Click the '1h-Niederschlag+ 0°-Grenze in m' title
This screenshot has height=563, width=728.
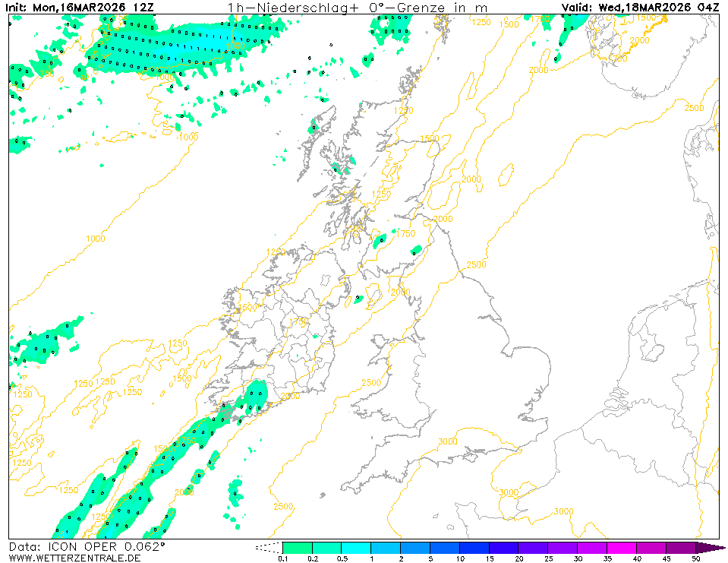click(358, 8)
